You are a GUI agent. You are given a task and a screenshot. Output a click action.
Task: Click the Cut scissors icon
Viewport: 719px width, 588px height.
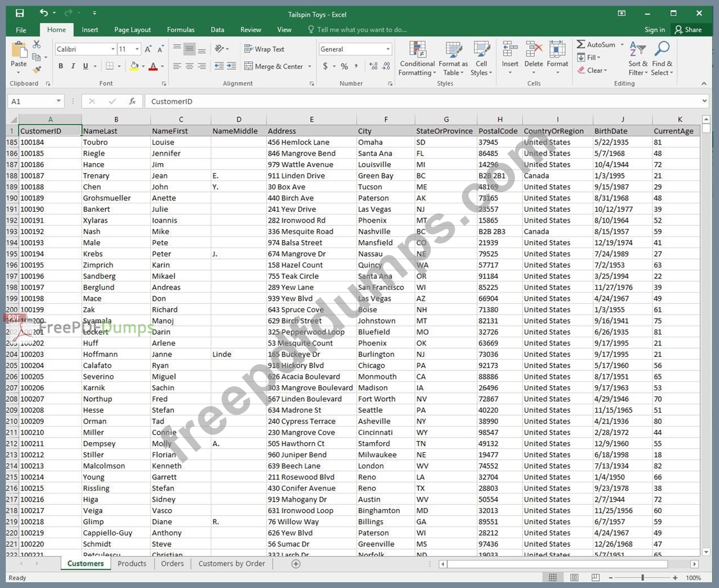[x=36, y=44]
